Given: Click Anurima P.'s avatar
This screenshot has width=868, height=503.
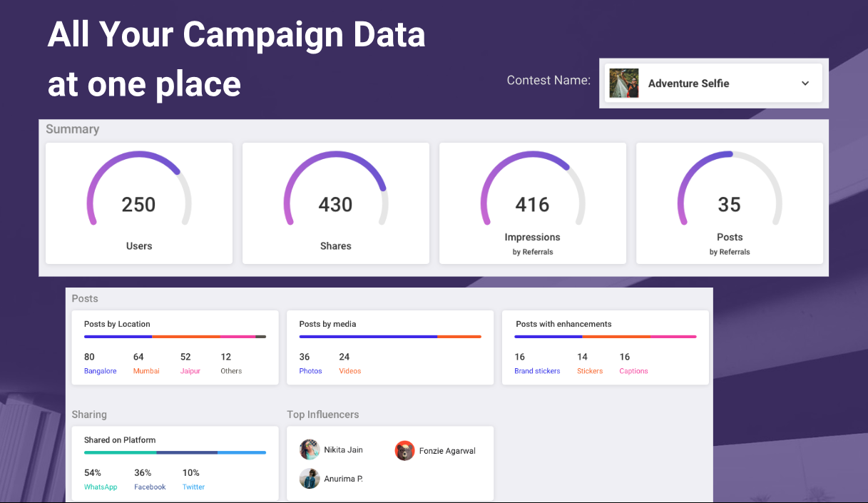Looking at the screenshot, I should [310, 478].
